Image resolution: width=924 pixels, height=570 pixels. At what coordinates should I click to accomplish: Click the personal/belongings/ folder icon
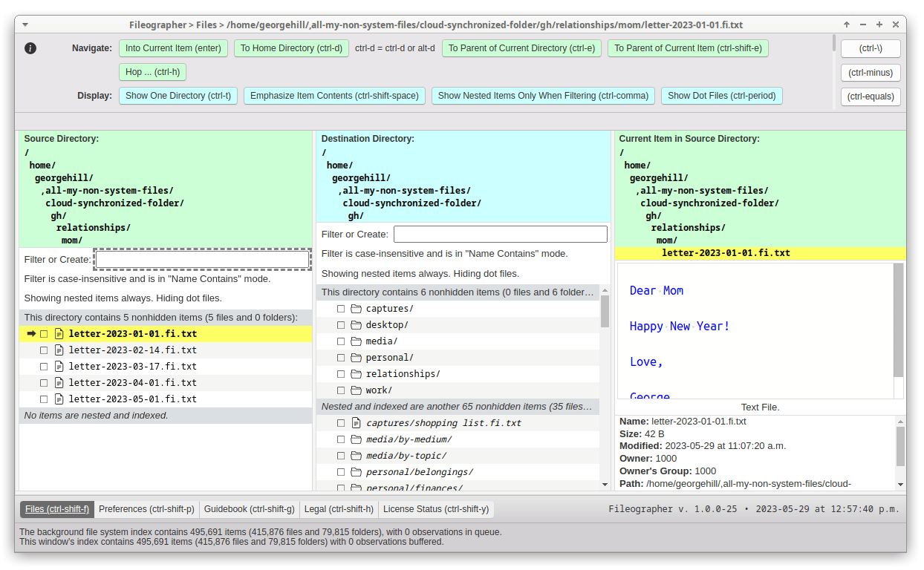click(356, 472)
